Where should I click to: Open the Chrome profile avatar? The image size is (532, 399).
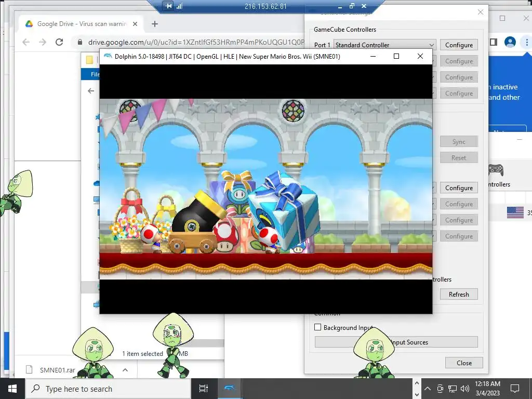(510, 42)
